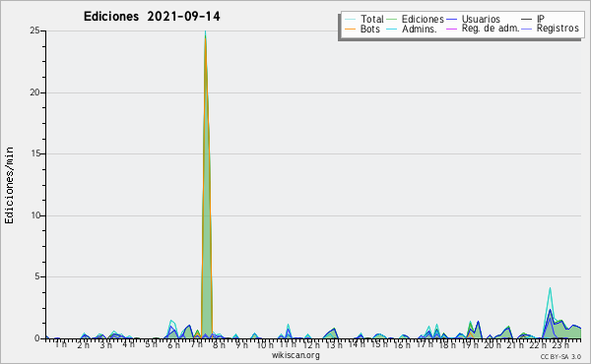Click the '9 h' x-axis label
Image resolution: width=591 pixels, height=364 pixels.
tap(241, 344)
